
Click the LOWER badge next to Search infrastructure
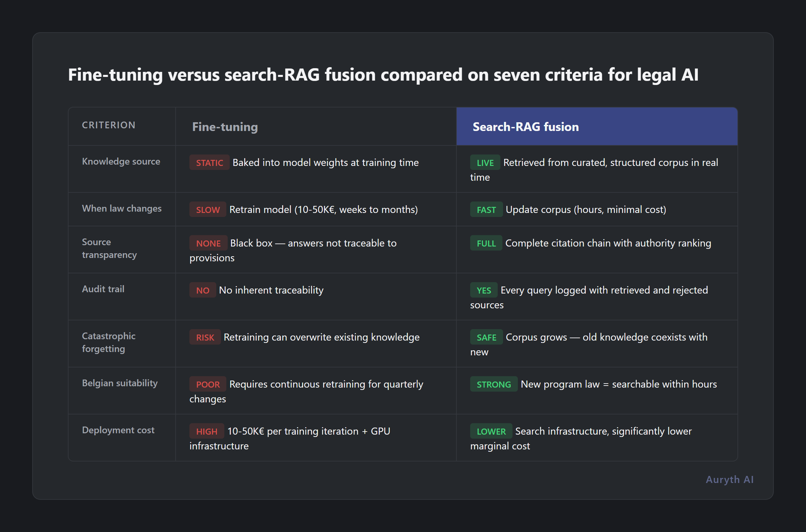point(491,431)
